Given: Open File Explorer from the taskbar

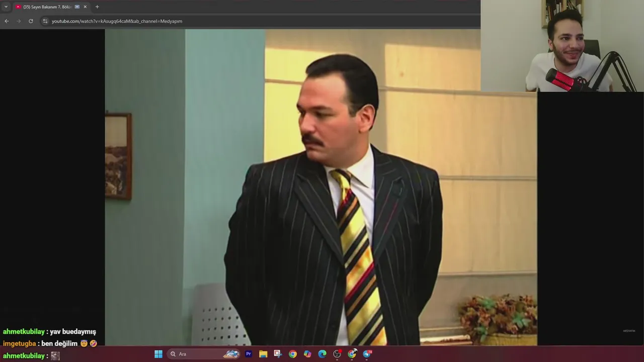Looking at the screenshot, I should (x=263, y=354).
